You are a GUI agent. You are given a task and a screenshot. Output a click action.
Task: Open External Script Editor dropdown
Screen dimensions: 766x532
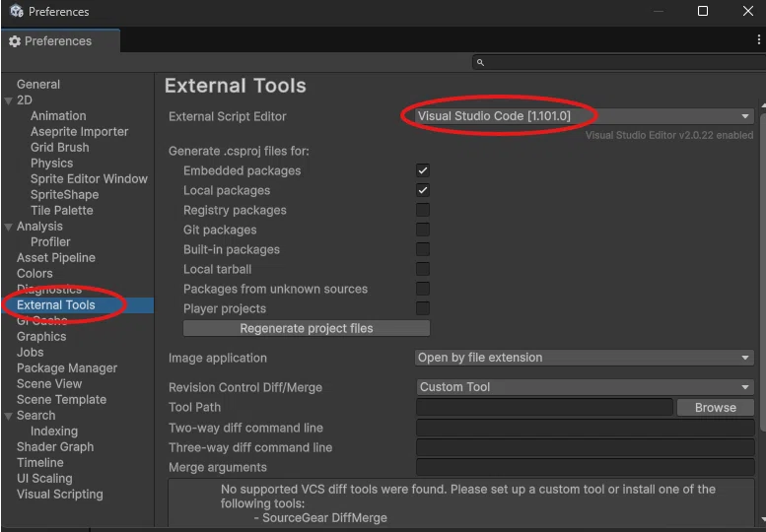click(x=585, y=116)
